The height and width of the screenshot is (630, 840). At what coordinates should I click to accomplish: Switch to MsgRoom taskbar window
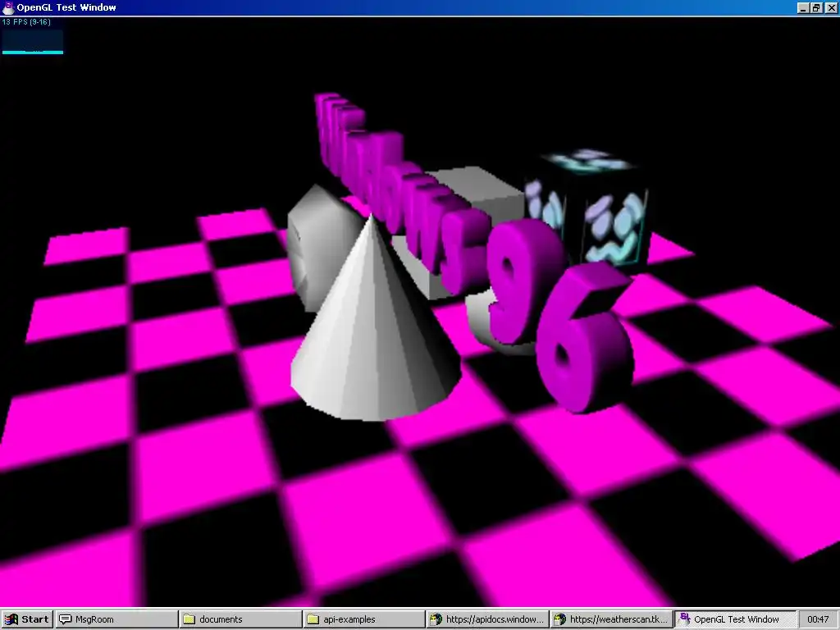116,619
